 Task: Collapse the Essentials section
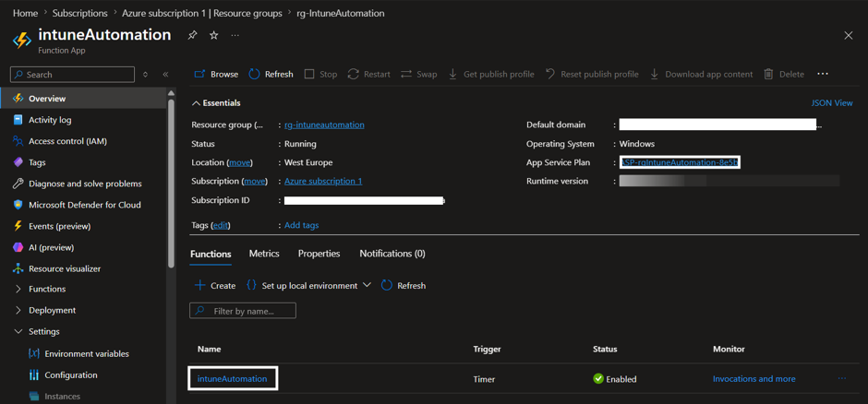click(216, 102)
